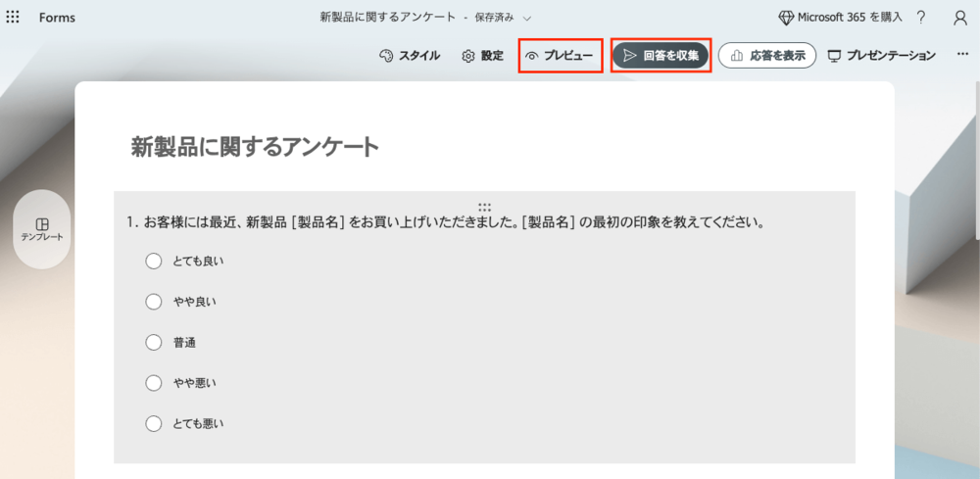This screenshot has height=479, width=980.
Task: Click the Microsoft 365 diamond icon
Action: (x=786, y=18)
